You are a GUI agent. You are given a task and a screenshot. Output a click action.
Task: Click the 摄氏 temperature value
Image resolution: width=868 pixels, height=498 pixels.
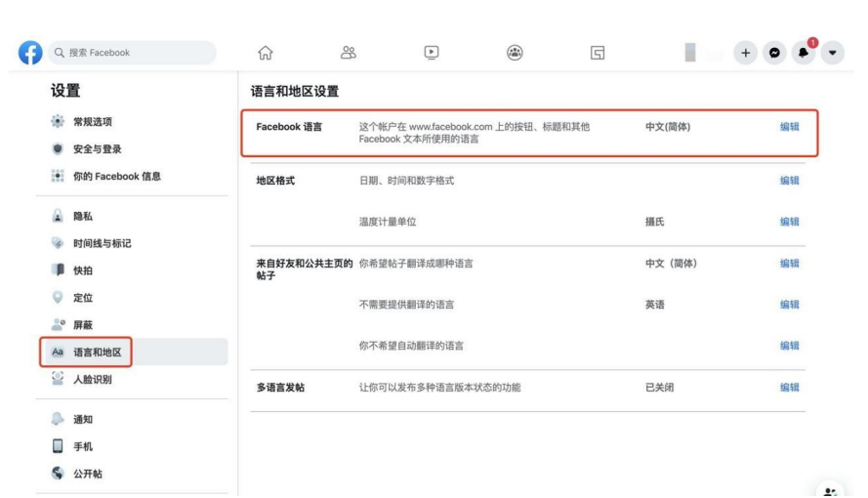655,222
